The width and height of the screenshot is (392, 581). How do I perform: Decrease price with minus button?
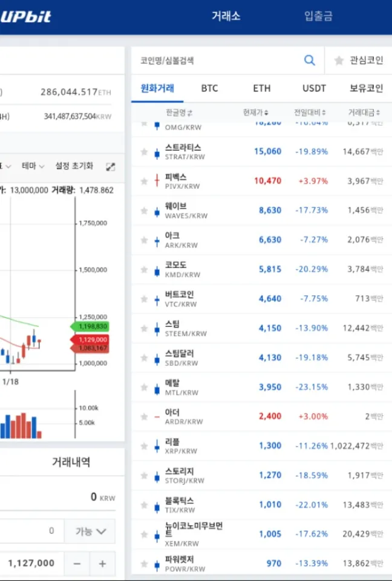(x=77, y=564)
